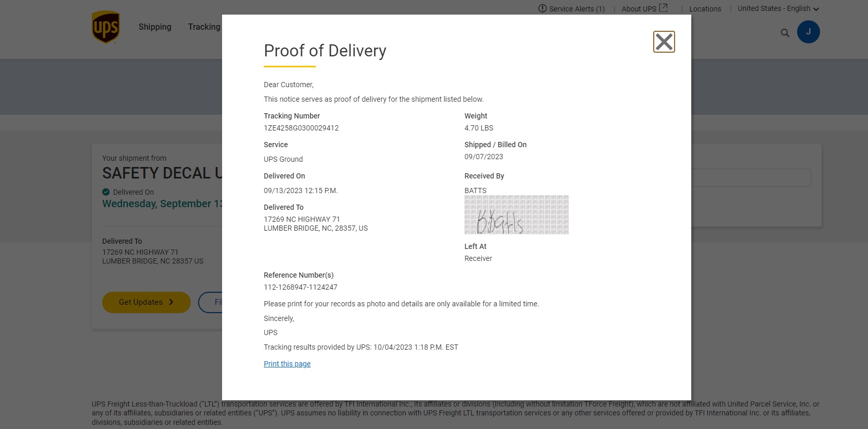The width and height of the screenshot is (868, 429).
Task: Open the Shipping menu
Action: point(155,27)
